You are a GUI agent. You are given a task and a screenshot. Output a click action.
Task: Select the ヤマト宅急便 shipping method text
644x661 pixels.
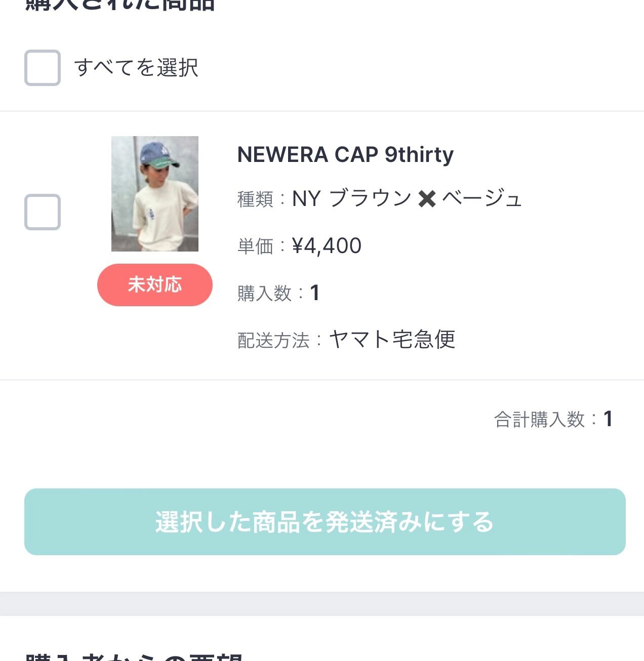(392, 340)
